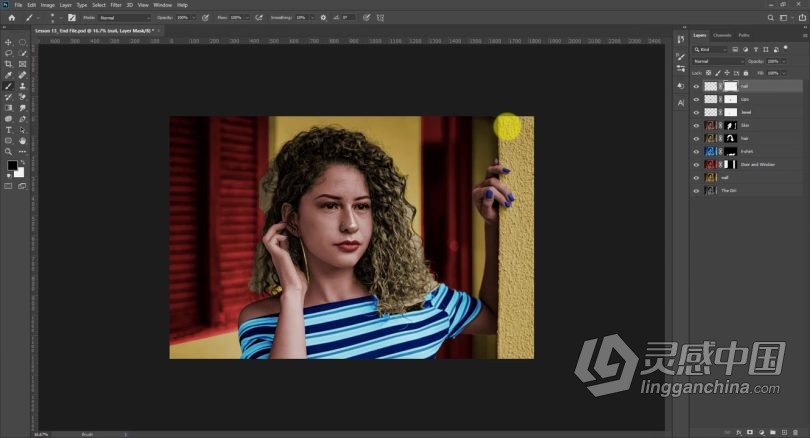
Task: Select the Zoom tool
Action: (x=8, y=152)
